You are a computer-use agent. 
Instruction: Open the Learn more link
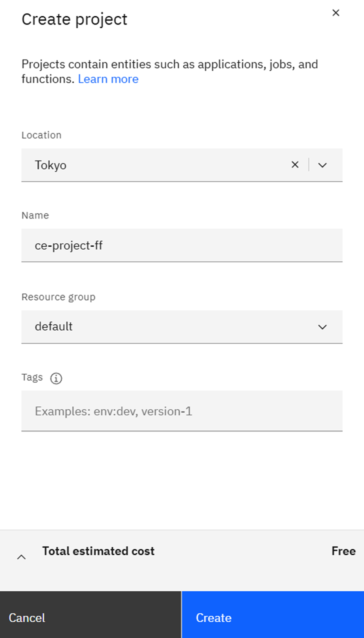click(x=108, y=79)
